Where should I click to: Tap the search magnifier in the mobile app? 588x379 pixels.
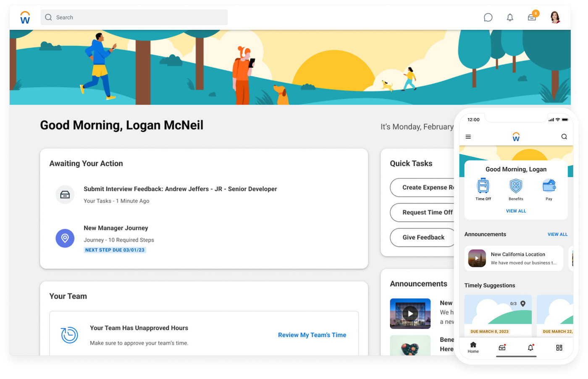(564, 136)
